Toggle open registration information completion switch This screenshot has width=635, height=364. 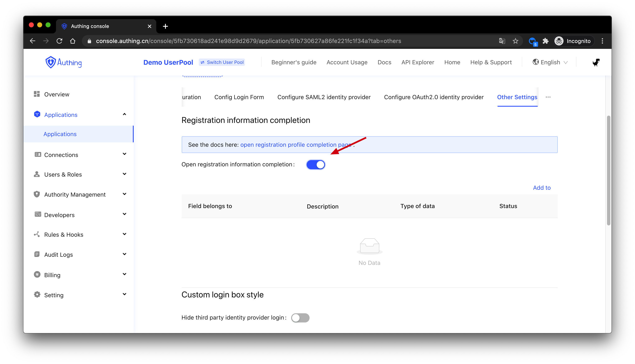click(316, 164)
